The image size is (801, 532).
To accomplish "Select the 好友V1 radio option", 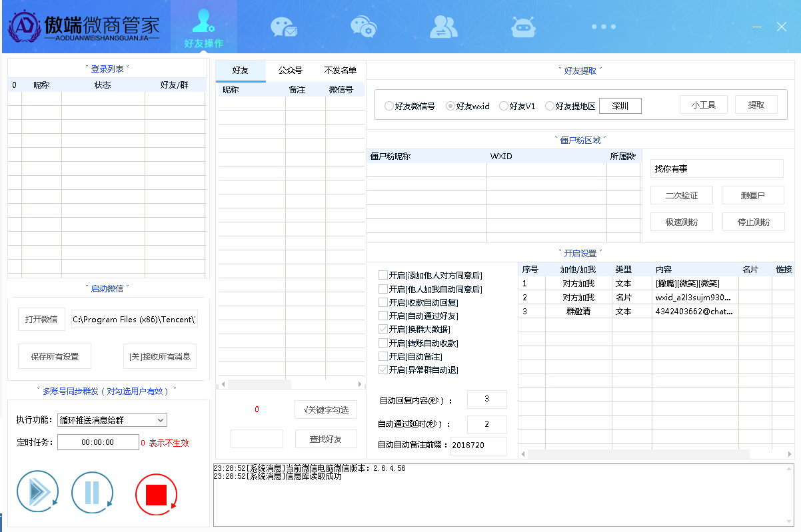I will pyautogui.click(x=517, y=106).
